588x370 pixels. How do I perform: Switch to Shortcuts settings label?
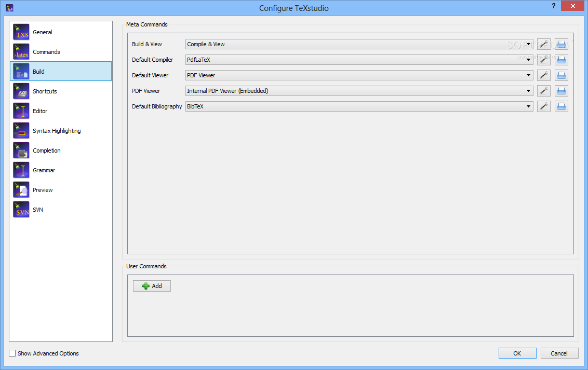click(x=45, y=91)
